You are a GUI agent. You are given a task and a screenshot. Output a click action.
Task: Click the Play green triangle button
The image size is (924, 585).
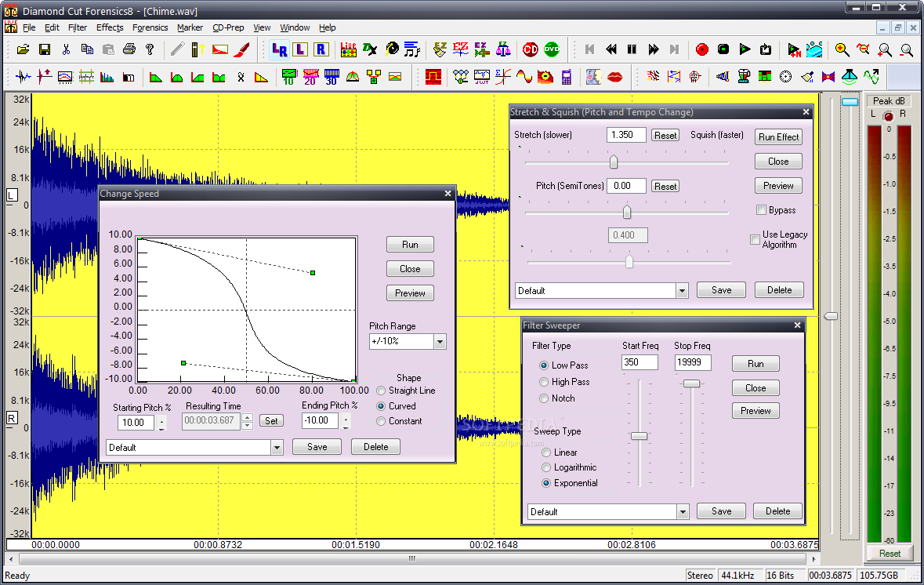745,49
